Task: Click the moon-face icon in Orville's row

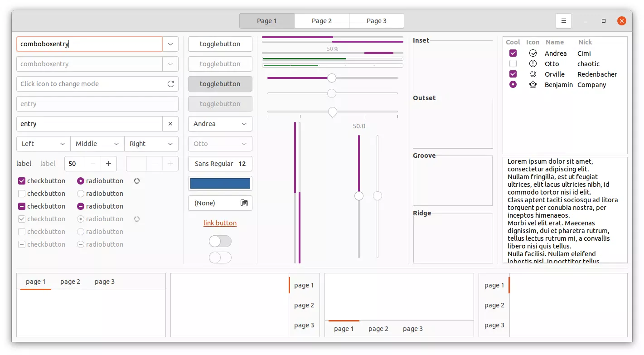Action: click(533, 74)
